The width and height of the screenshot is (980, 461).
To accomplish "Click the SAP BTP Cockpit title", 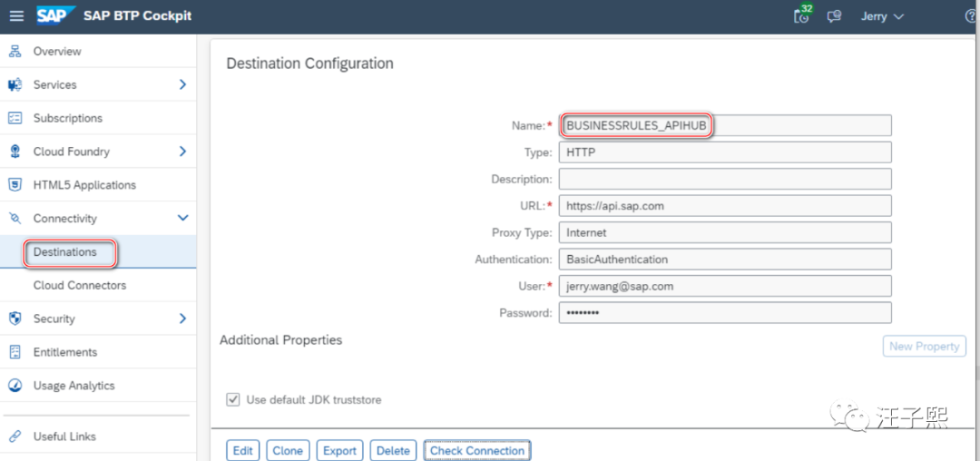I will pos(138,16).
